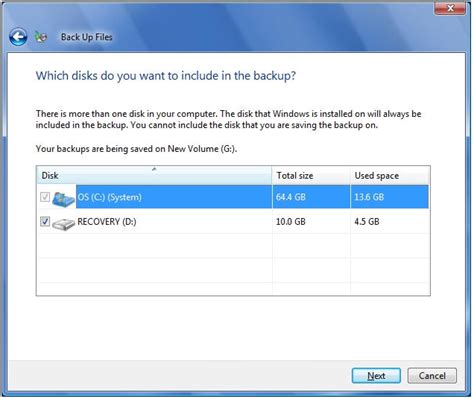Image resolution: width=474 pixels, height=399 pixels.
Task: Sort the list by Disk column
Action: point(154,175)
